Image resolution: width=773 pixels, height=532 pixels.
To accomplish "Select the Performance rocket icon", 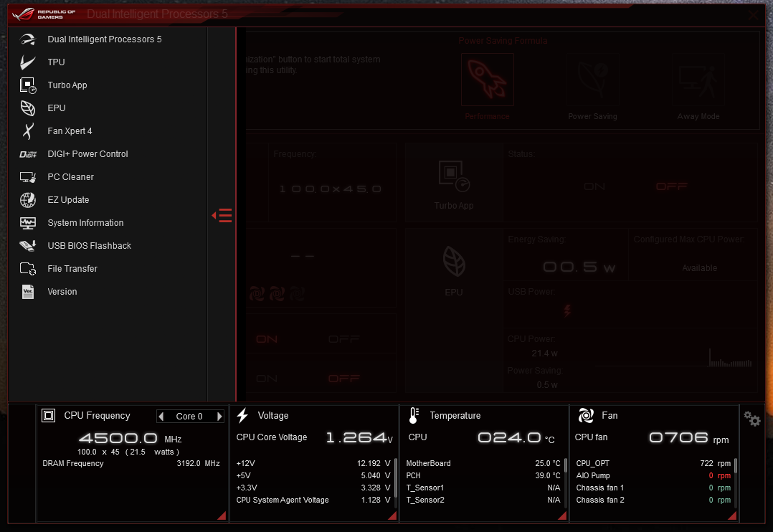I will tap(488, 80).
